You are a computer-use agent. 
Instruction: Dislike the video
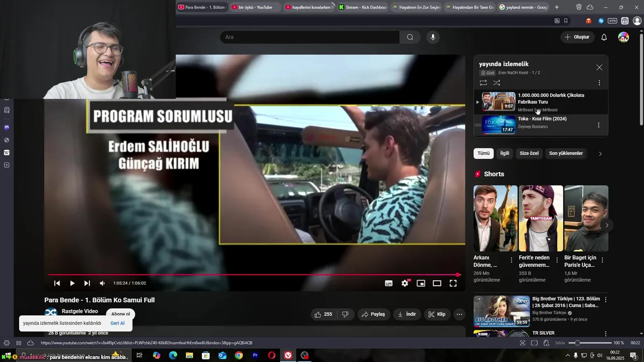point(345,314)
